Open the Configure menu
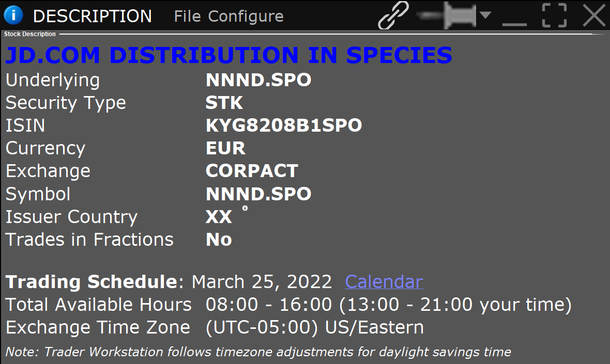610x364 pixels. coord(246,17)
